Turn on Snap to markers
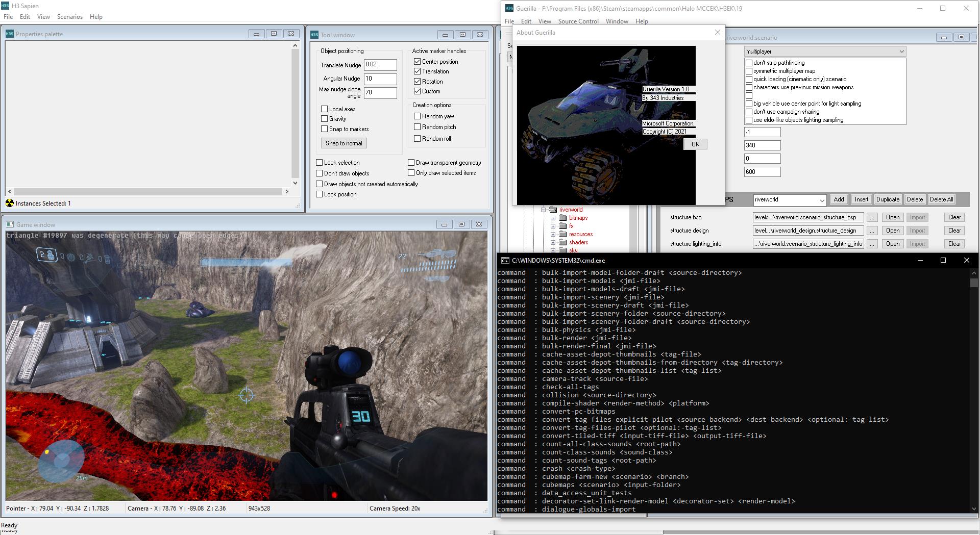The image size is (980, 535). tap(324, 129)
